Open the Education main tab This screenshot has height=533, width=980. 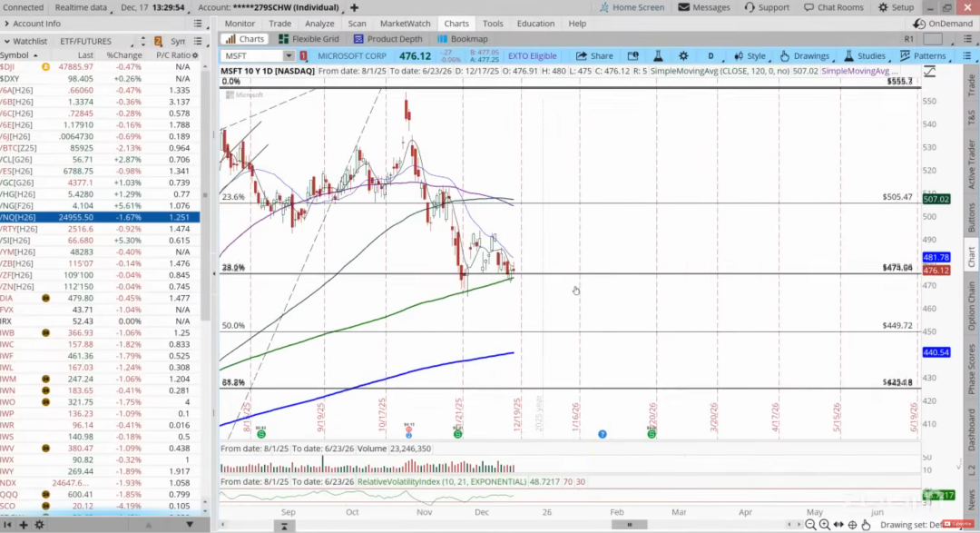click(x=535, y=23)
